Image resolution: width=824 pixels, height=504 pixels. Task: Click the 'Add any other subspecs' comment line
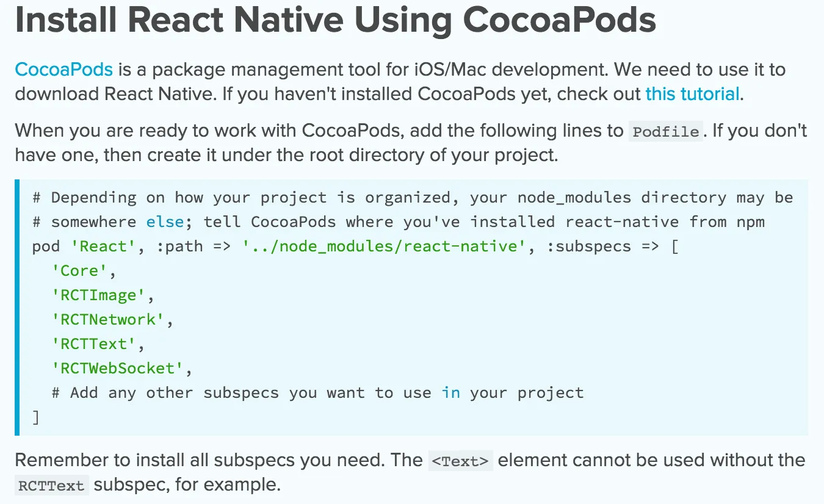317,393
